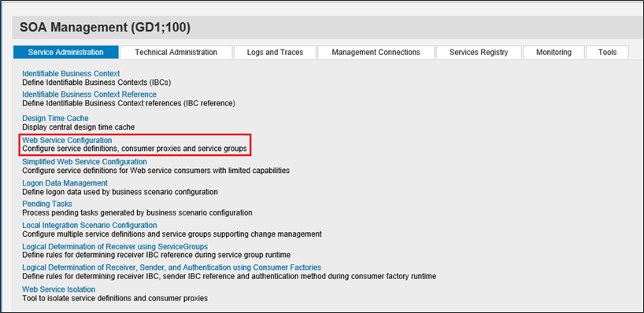The image size is (644, 313).
Task: Open Local Integration Scenario Configuration link
Action: (90, 225)
